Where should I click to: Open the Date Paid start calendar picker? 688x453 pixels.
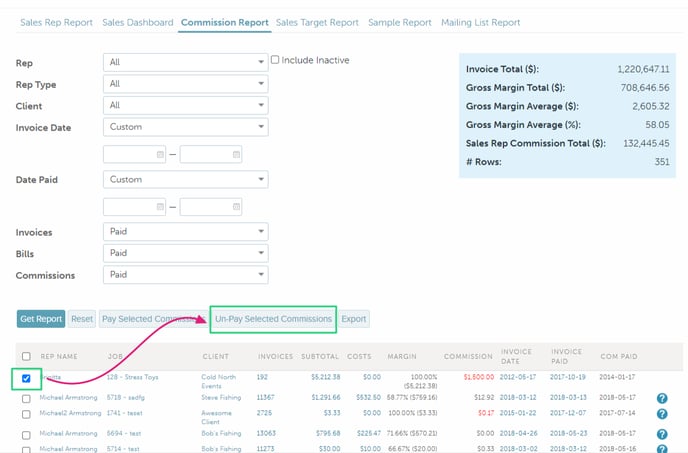(160, 206)
